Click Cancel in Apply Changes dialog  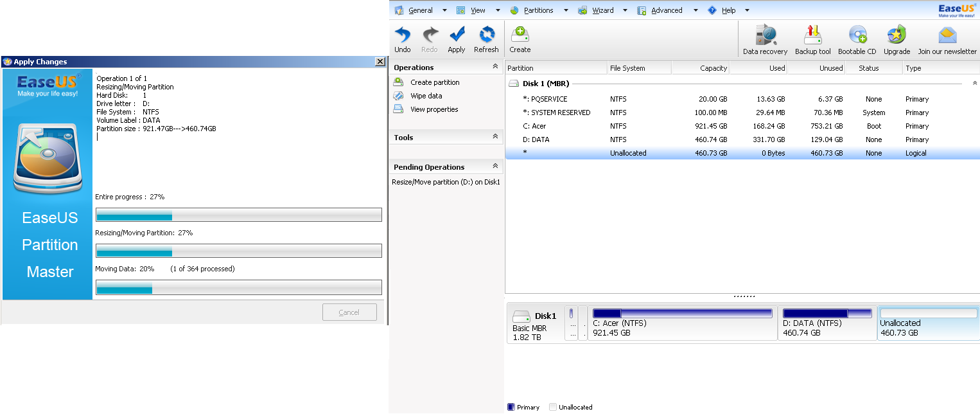click(349, 312)
